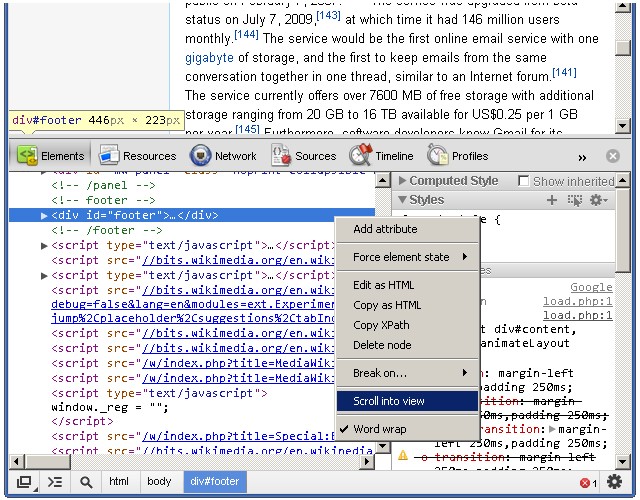Toggle element state selector icon in Styles
This screenshot has height=500, width=640.
tap(574, 201)
